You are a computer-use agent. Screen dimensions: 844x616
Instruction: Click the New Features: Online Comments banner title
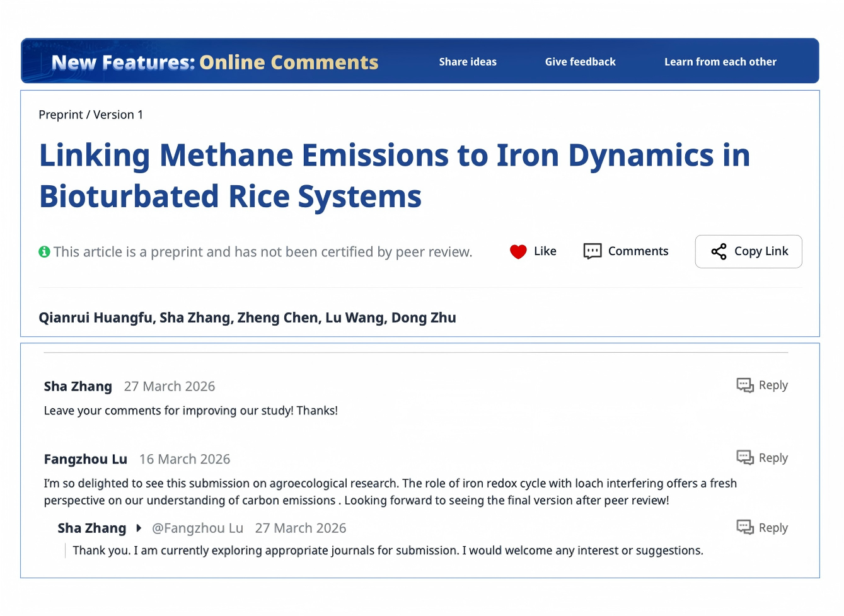(215, 62)
